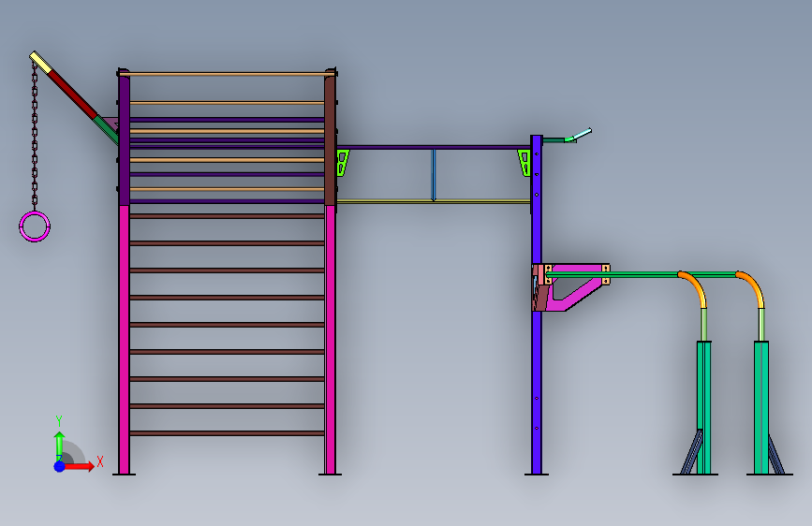This screenshot has width=812, height=526.
Task: Select the right lime green bracket
Action: pos(524,163)
